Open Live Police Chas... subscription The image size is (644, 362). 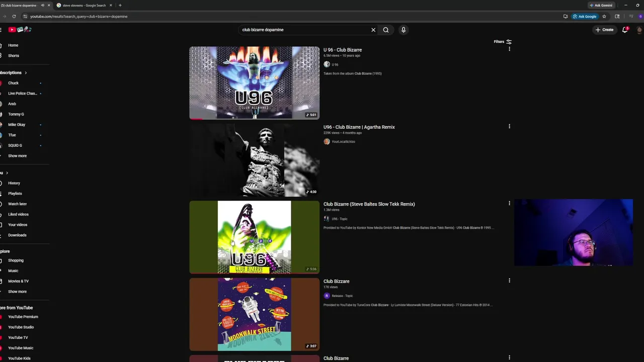coord(22,94)
